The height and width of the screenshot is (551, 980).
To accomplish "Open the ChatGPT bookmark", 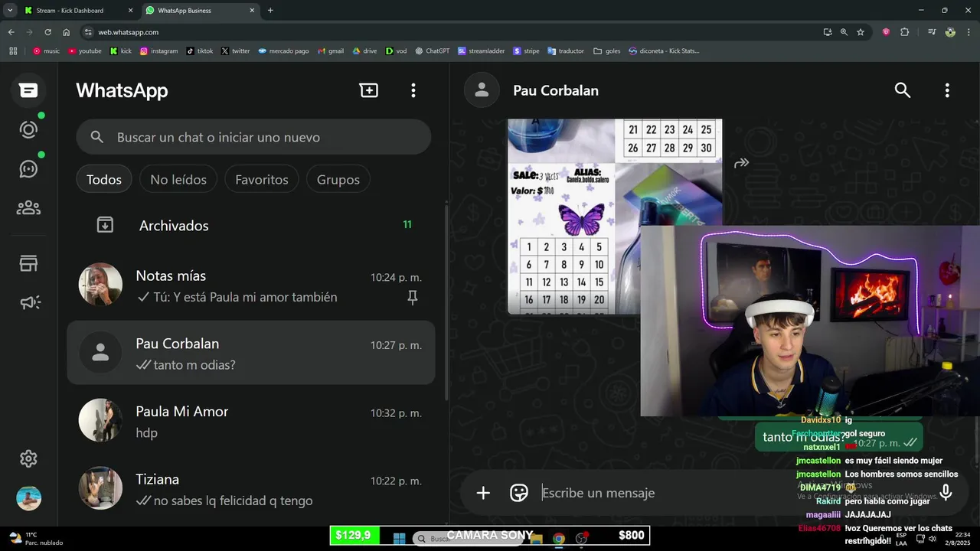I will (433, 51).
